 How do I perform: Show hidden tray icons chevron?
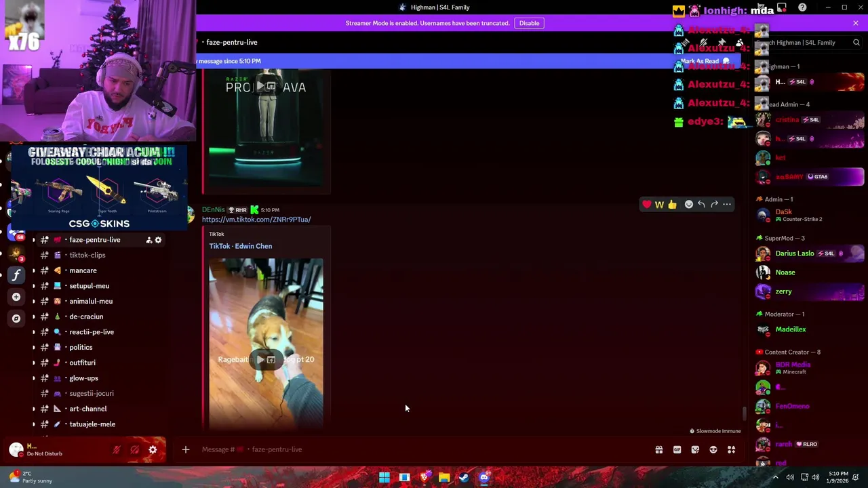[x=775, y=477]
